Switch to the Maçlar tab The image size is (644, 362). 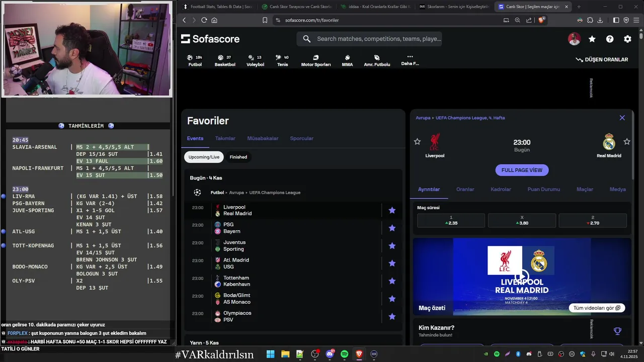[585, 189]
